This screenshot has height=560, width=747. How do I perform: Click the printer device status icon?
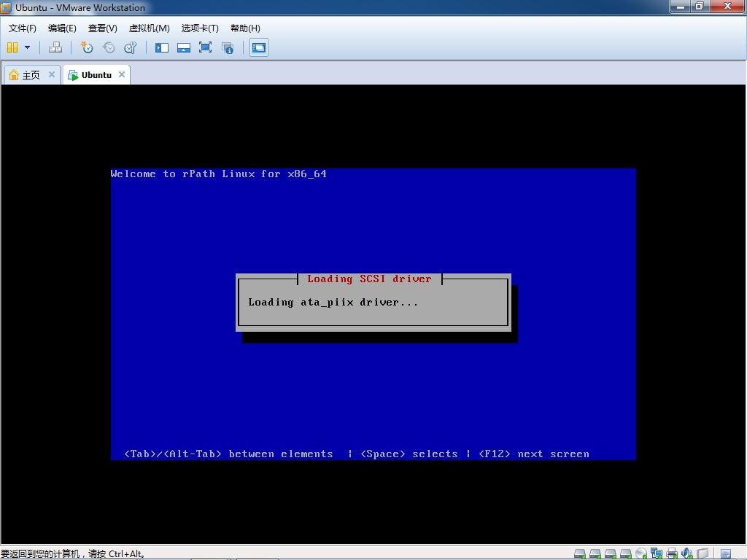tap(672, 553)
